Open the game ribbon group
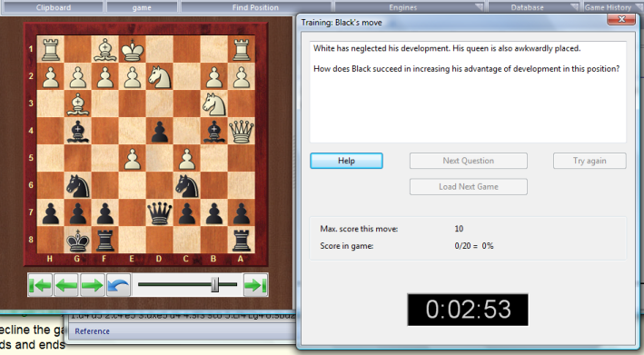The width and height of the screenshot is (644, 355). (142, 7)
